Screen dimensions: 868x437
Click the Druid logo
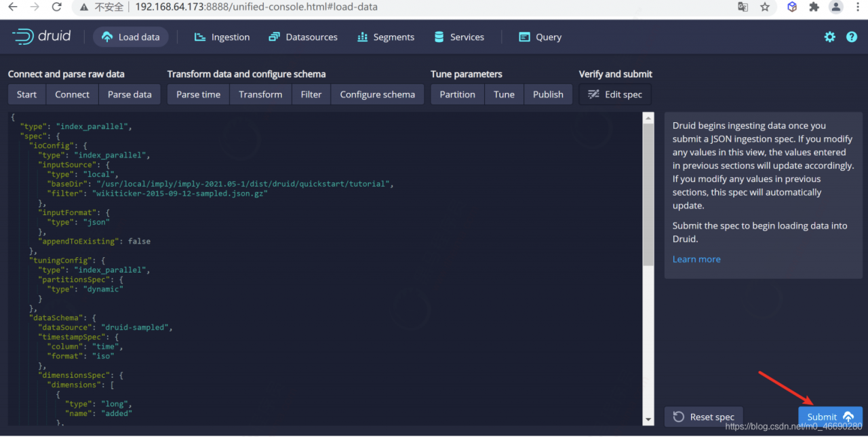click(41, 37)
